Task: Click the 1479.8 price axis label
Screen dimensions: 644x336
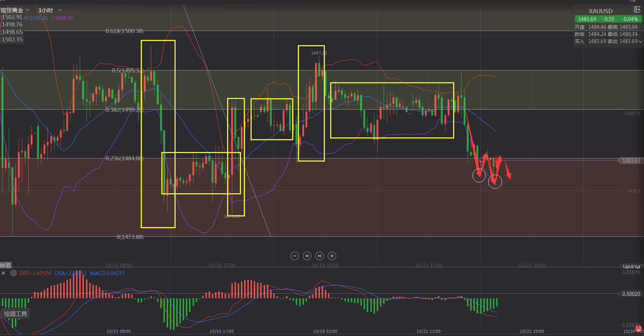Action: click(x=633, y=191)
